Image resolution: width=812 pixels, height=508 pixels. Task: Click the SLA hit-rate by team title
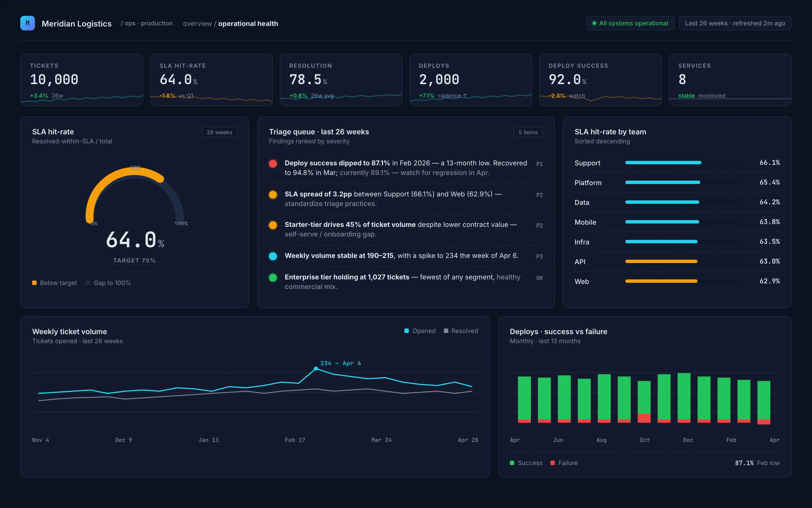point(610,132)
